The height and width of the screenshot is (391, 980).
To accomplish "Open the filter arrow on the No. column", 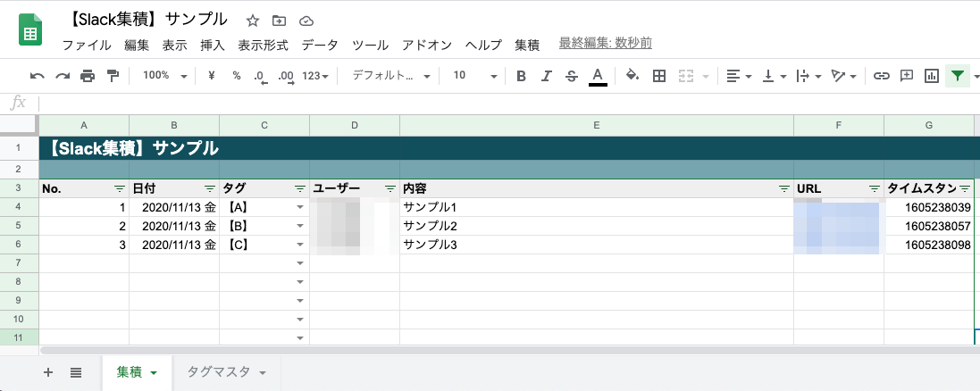I will click(x=119, y=188).
